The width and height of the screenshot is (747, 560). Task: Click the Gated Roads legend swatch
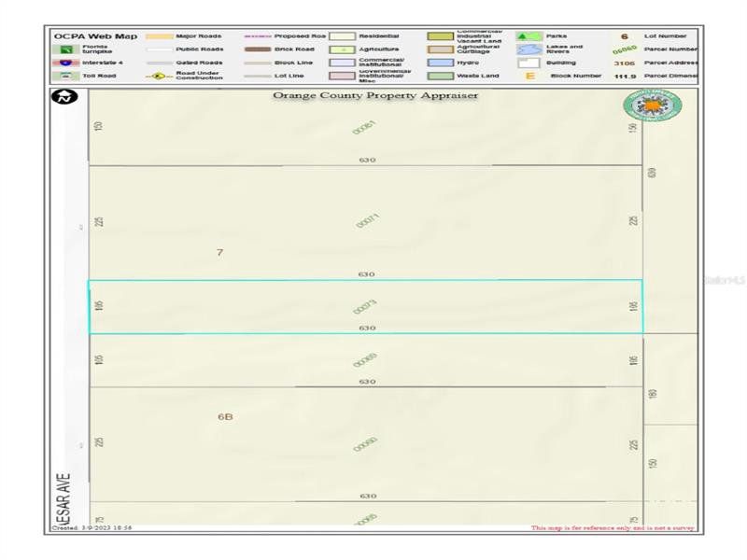[159, 63]
